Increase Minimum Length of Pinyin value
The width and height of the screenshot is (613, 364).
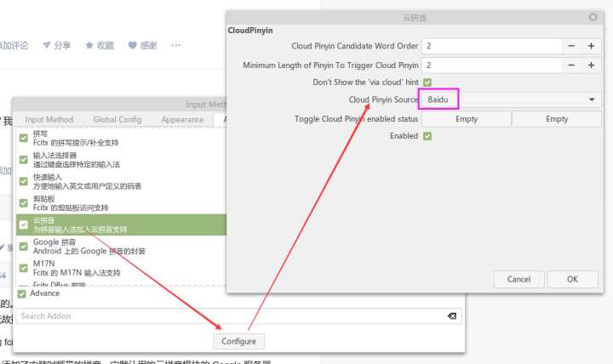591,65
